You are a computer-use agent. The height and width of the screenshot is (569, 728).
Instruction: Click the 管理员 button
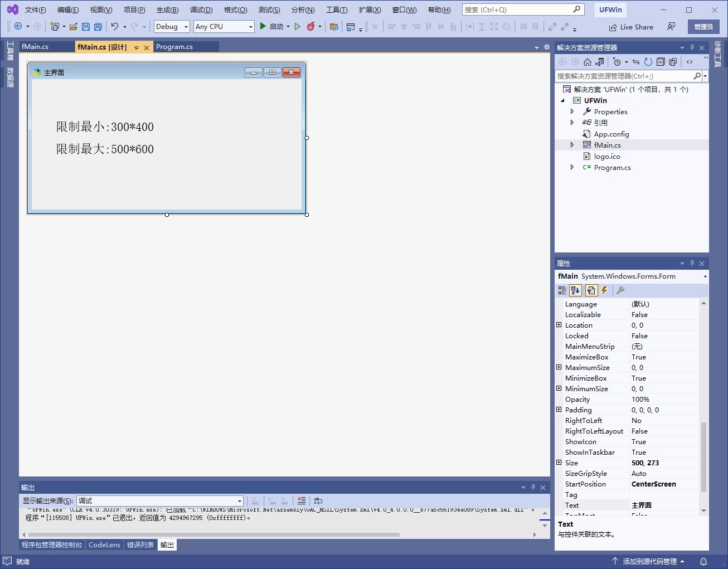click(703, 27)
